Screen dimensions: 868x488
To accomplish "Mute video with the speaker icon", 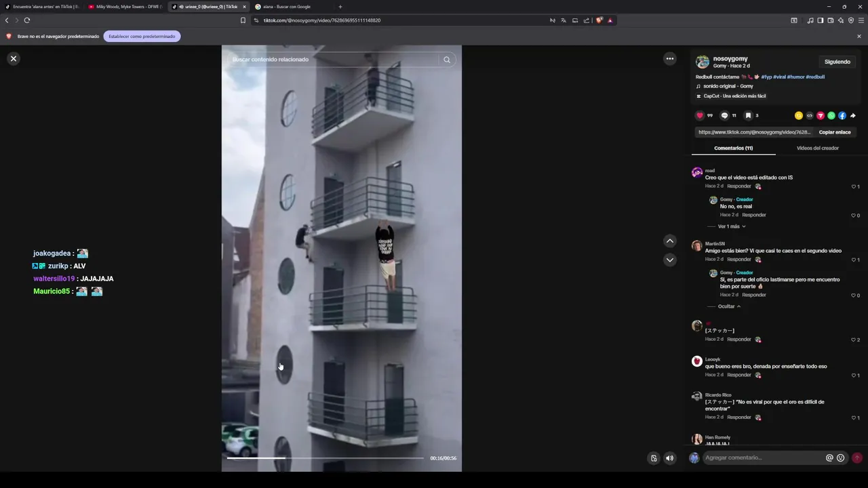I will point(670,458).
